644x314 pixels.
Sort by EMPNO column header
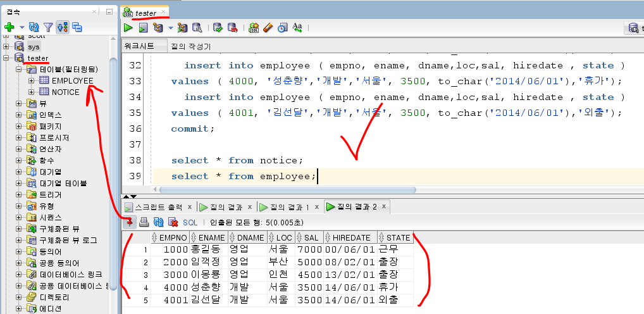[170, 237]
